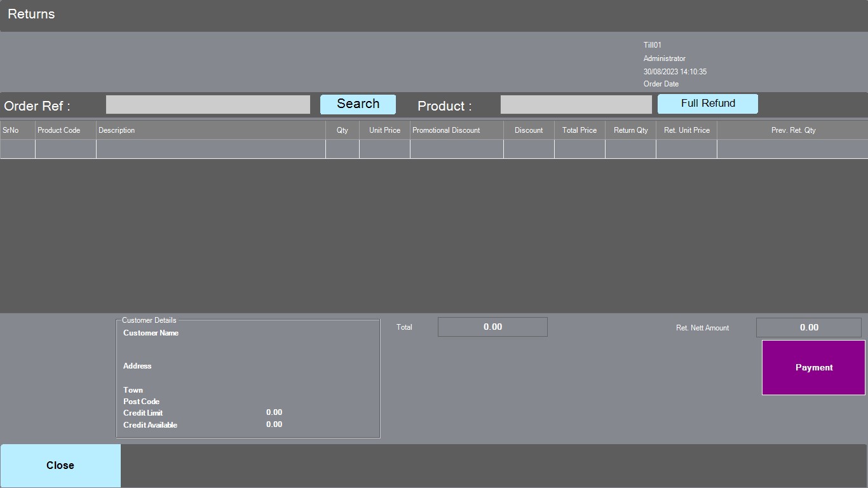This screenshot has width=868, height=488.
Task: Click the Order Ref input field
Action: (x=208, y=105)
